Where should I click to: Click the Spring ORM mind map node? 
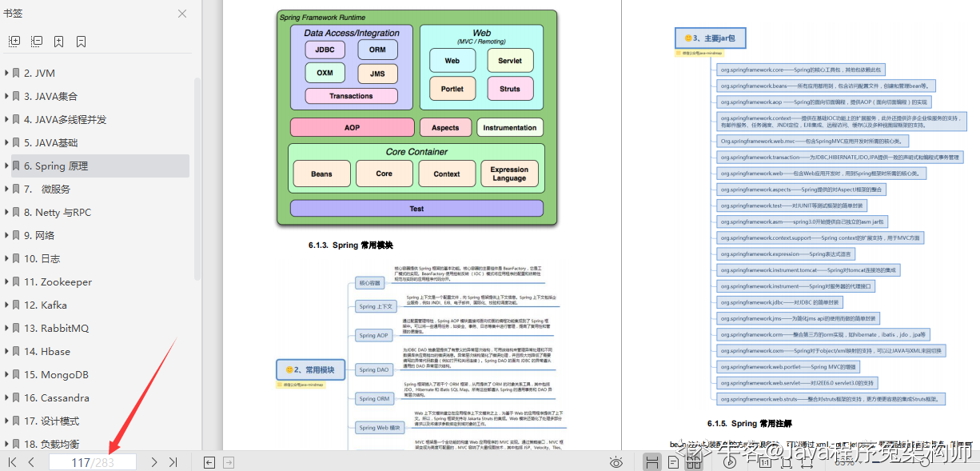(x=374, y=398)
